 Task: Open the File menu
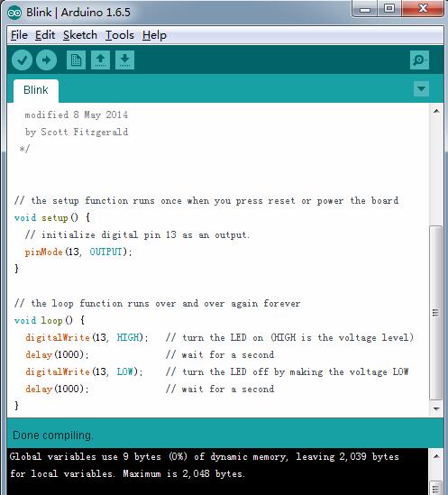(19, 35)
